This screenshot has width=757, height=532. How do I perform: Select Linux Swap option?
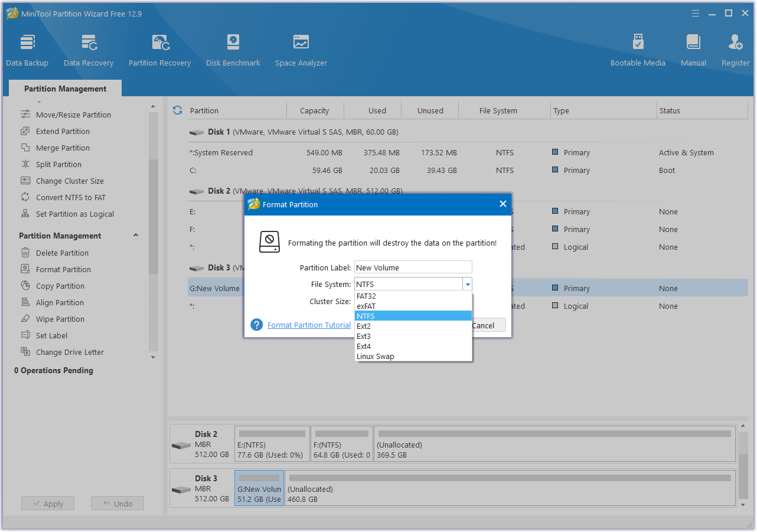[413, 356]
